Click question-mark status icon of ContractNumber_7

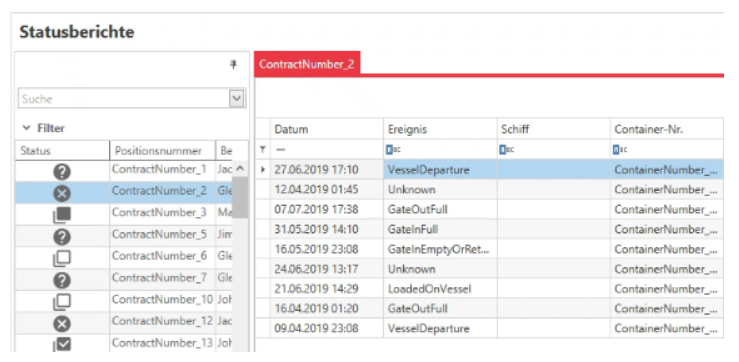coord(62,280)
